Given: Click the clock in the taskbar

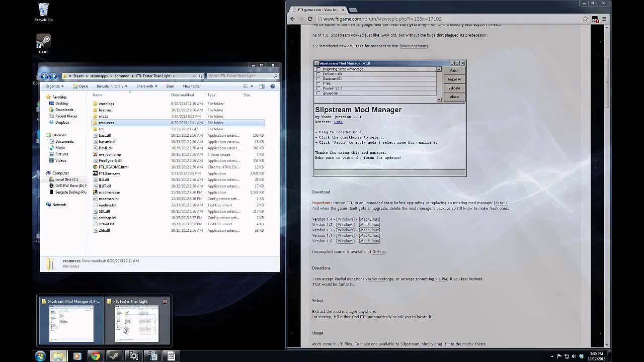Looking at the screenshot, I should point(596,356).
